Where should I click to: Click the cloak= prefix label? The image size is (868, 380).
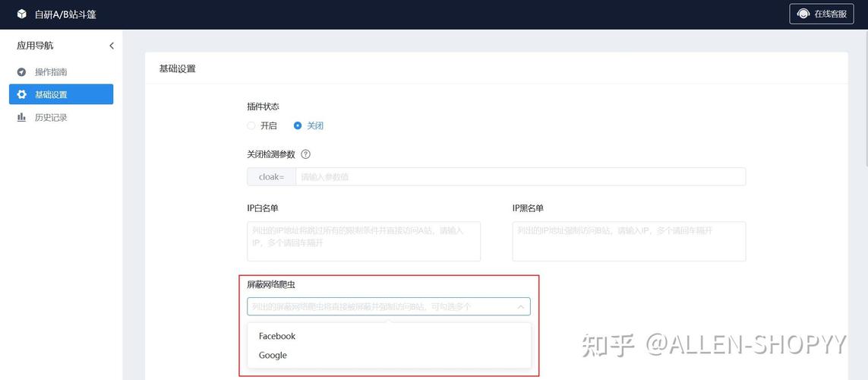(271, 177)
